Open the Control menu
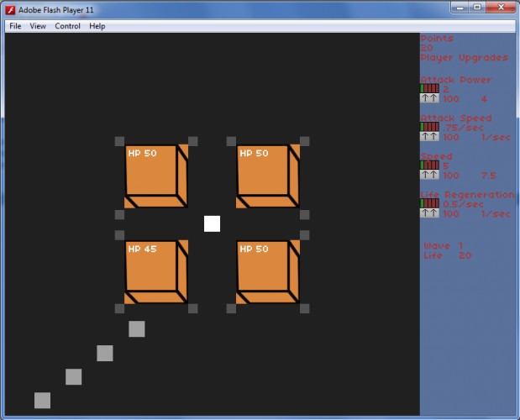 68,26
